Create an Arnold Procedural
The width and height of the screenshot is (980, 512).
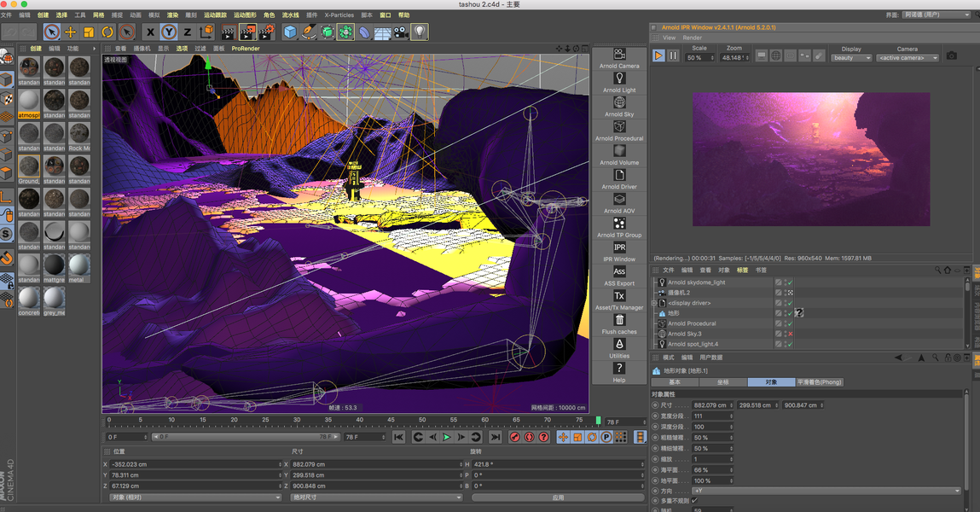(619, 131)
